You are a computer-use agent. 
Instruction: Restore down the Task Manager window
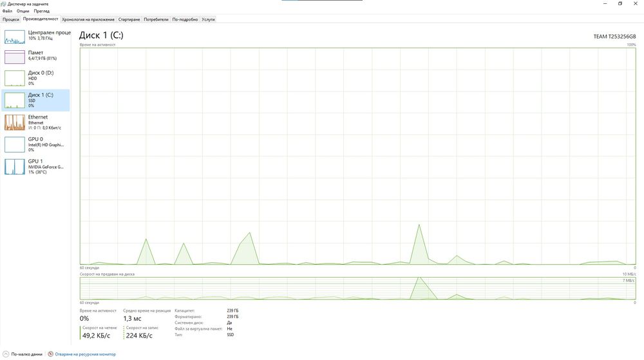point(620,3)
